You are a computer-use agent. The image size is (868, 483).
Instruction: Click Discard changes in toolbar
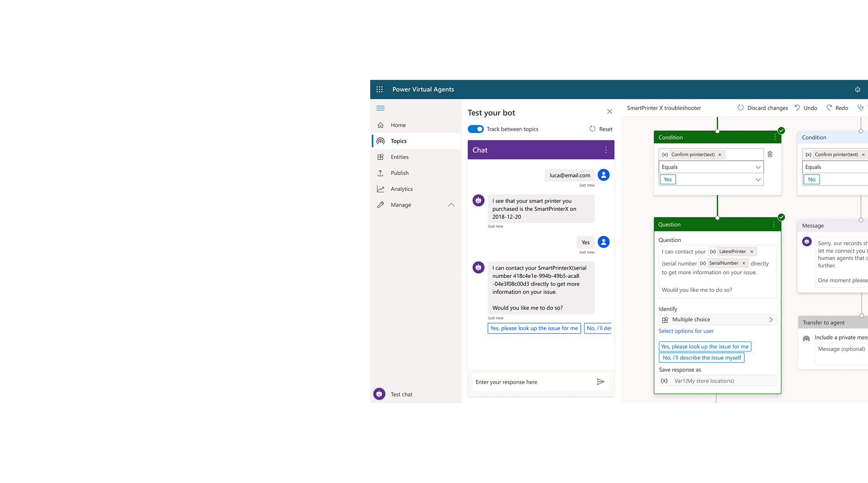763,108
